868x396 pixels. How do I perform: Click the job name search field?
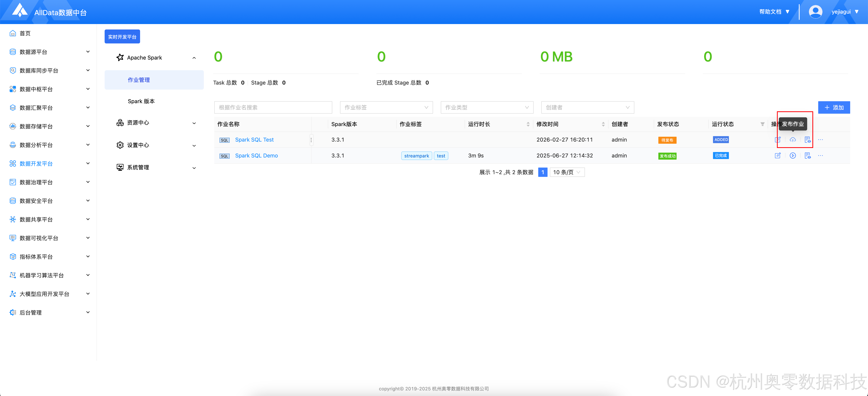tap(273, 107)
